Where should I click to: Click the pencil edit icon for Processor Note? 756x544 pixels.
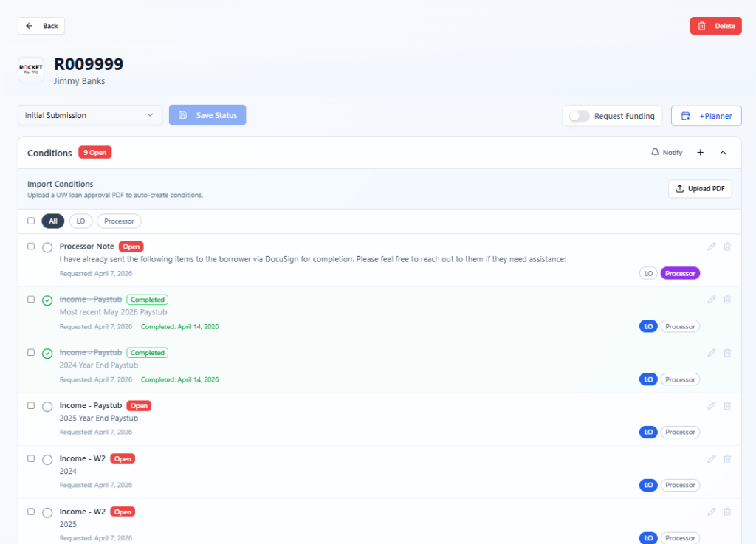pyautogui.click(x=712, y=247)
